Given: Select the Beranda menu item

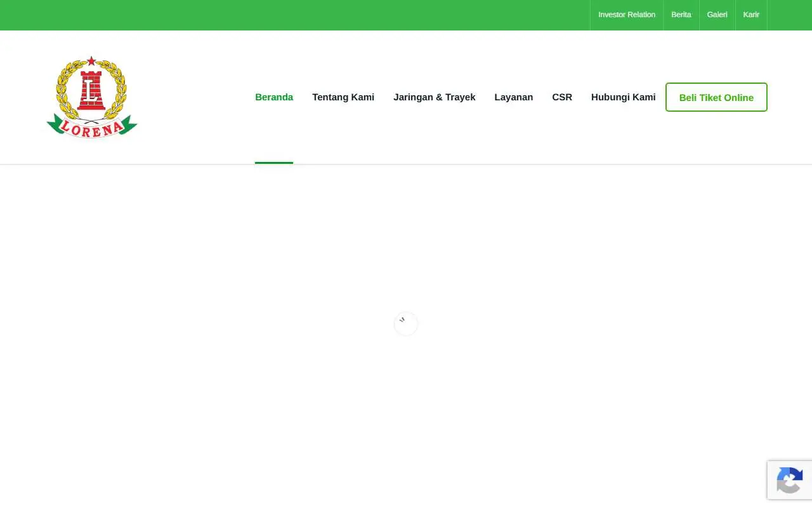Looking at the screenshot, I should pyautogui.click(x=274, y=97).
